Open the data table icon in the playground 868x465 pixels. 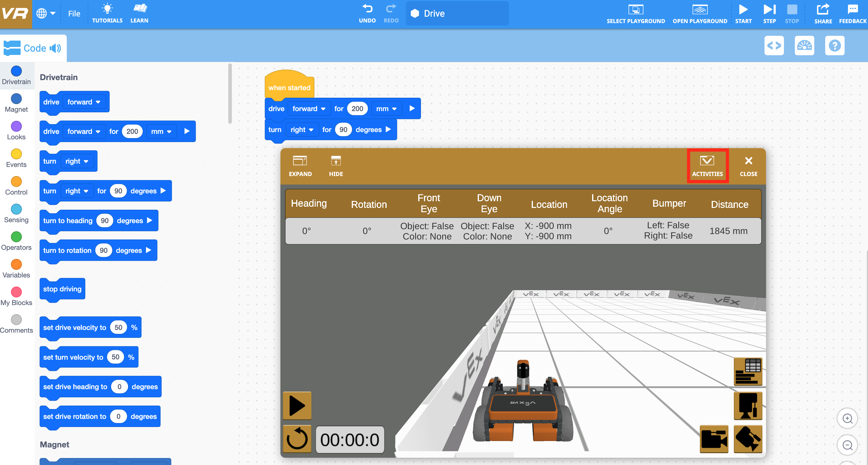748,372
